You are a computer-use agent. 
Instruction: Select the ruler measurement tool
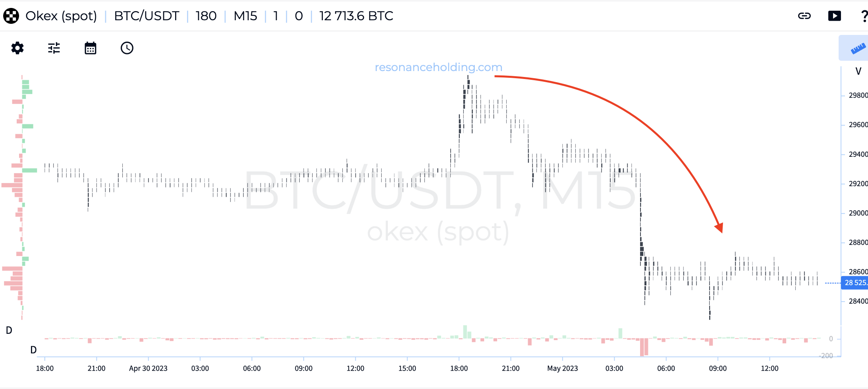coord(858,48)
